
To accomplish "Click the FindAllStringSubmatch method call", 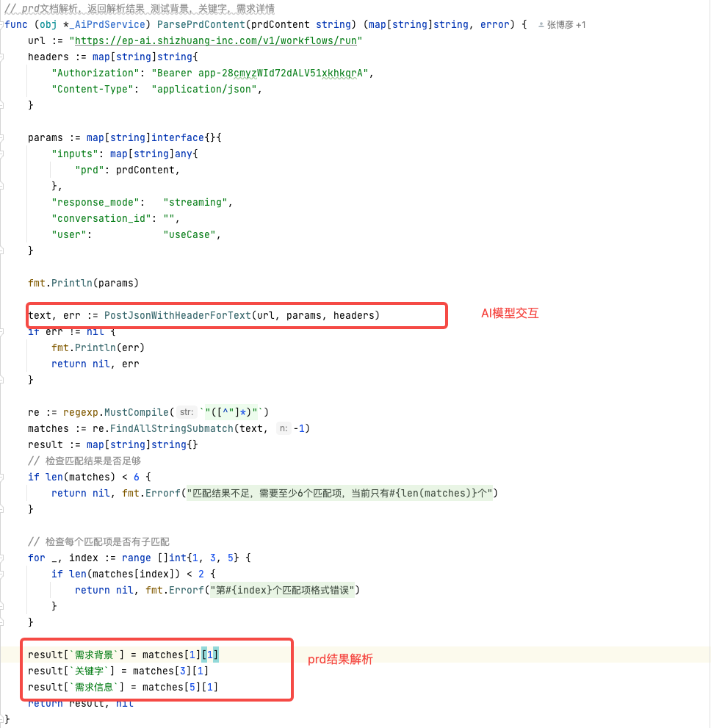I will coord(172,428).
